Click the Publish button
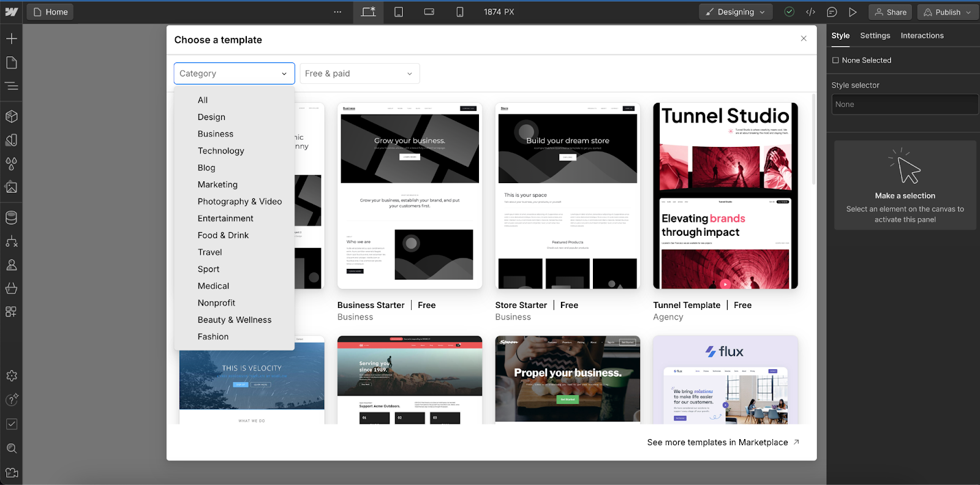 947,12
